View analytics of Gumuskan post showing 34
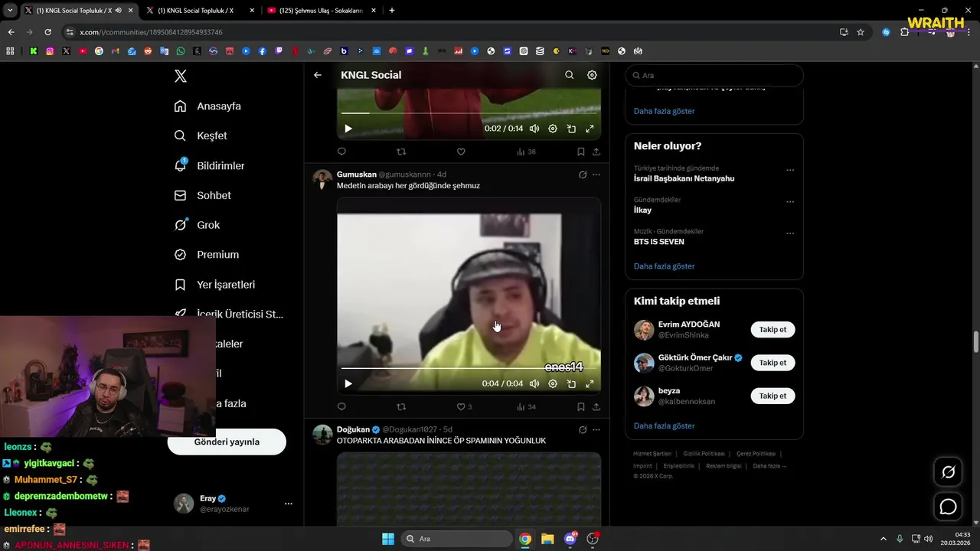The height and width of the screenshot is (551, 980). [526, 406]
